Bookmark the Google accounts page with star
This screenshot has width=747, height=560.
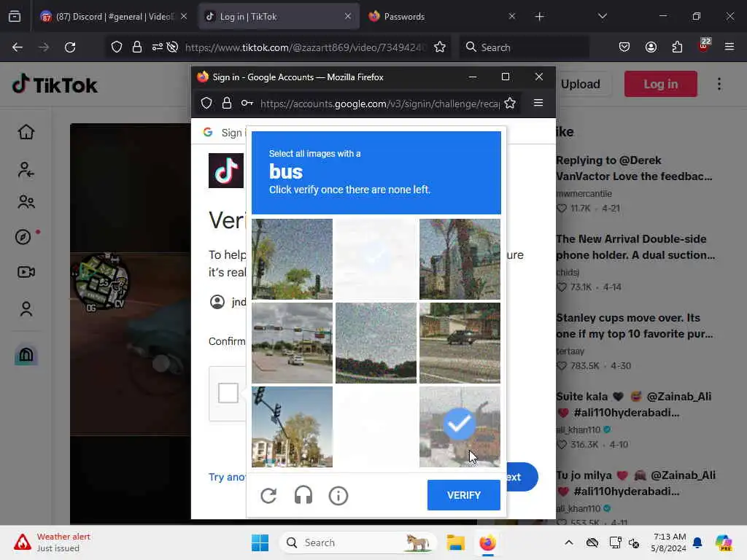pyautogui.click(x=510, y=103)
